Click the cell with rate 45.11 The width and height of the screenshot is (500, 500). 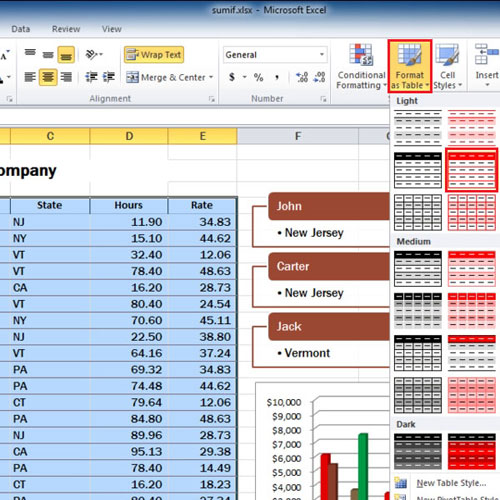pos(202,320)
